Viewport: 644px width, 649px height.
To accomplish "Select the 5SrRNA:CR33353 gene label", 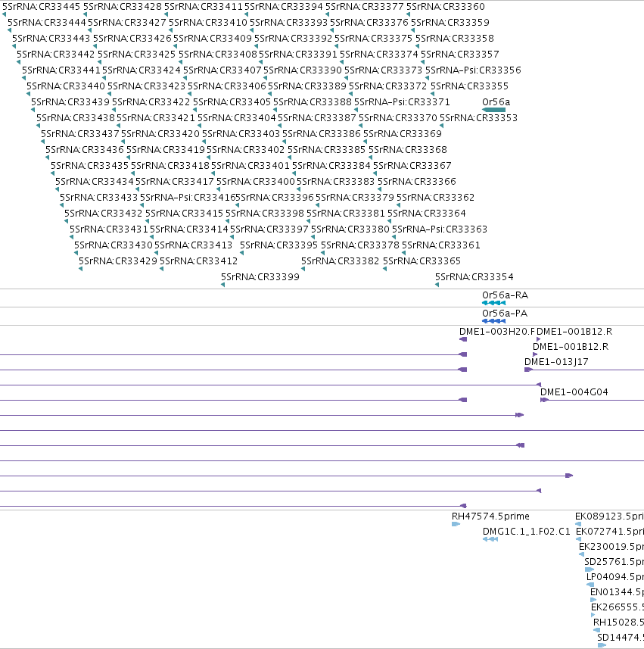I will pos(478,118).
